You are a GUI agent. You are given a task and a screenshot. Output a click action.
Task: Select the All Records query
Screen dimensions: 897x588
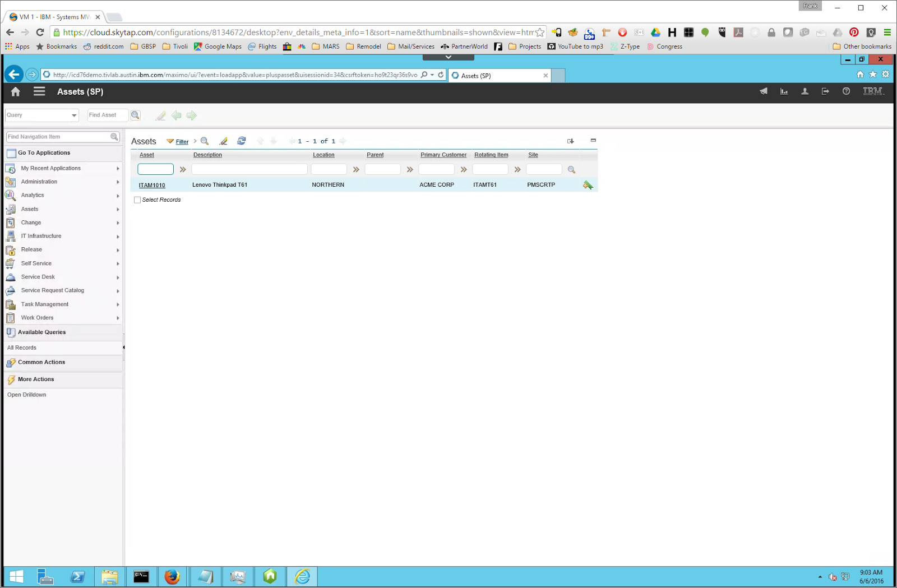click(21, 348)
